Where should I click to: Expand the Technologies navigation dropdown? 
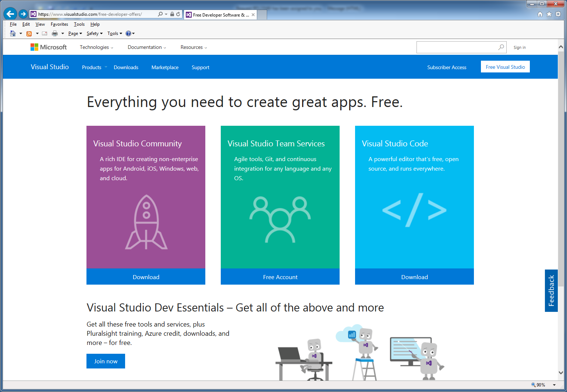point(96,47)
